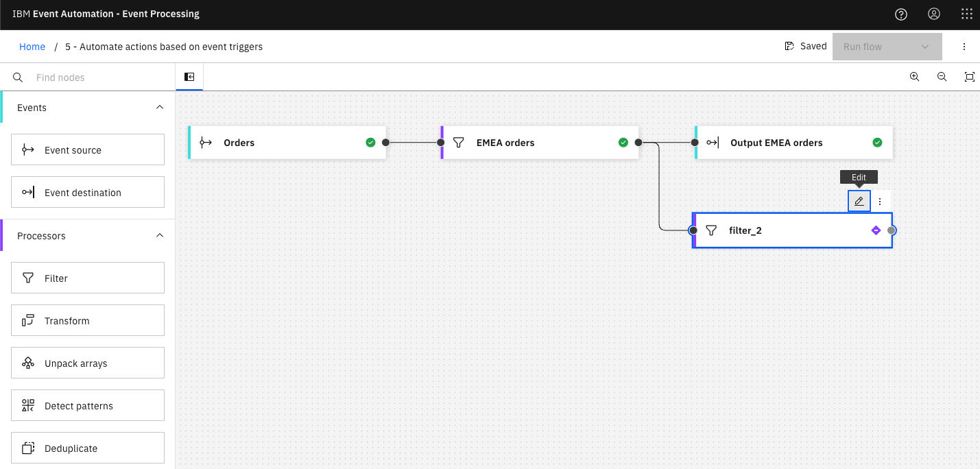This screenshot has height=469, width=980.
Task: Collapse the Events section
Action: pos(160,108)
